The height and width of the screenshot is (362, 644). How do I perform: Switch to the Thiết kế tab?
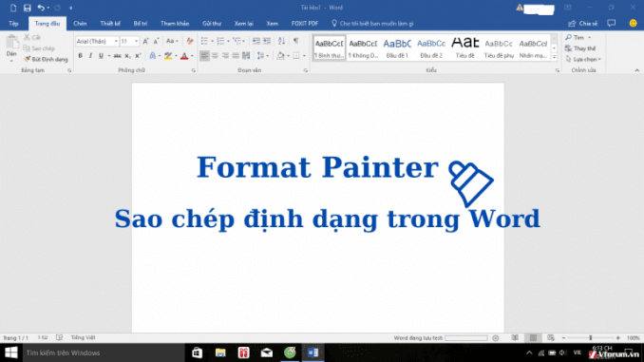click(x=110, y=24)
